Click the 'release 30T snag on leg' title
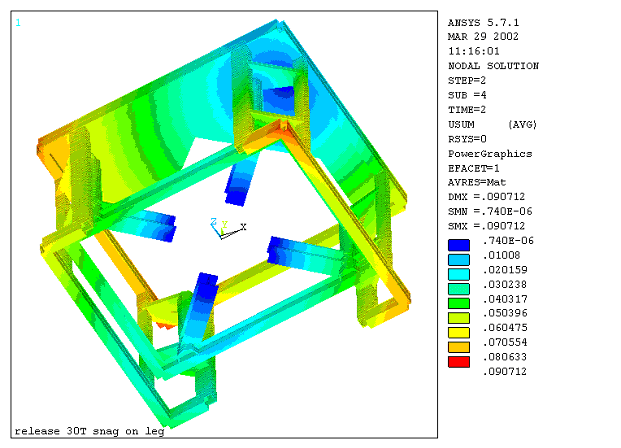This screenshot has height=448, width=621. (90, 431)
